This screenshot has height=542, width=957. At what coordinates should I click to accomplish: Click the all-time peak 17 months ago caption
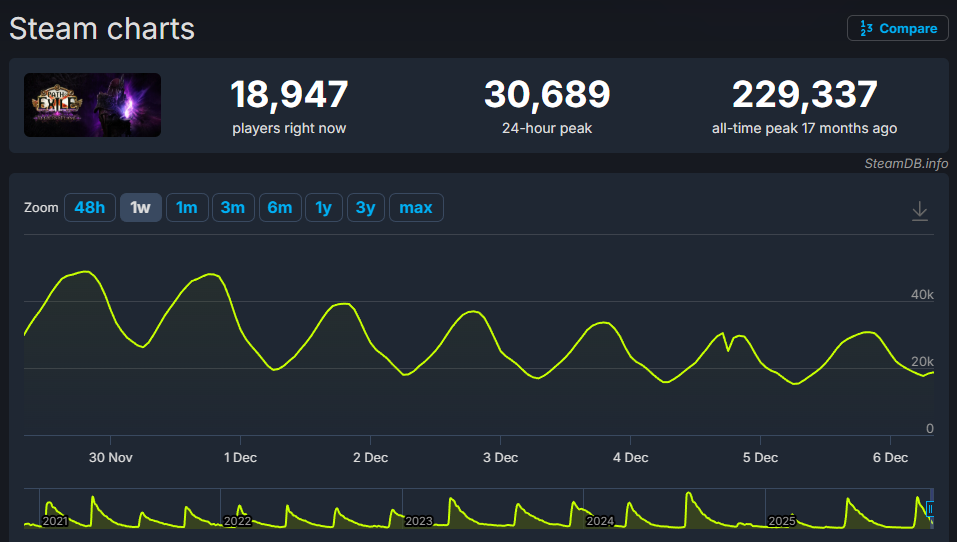point(804,128)
